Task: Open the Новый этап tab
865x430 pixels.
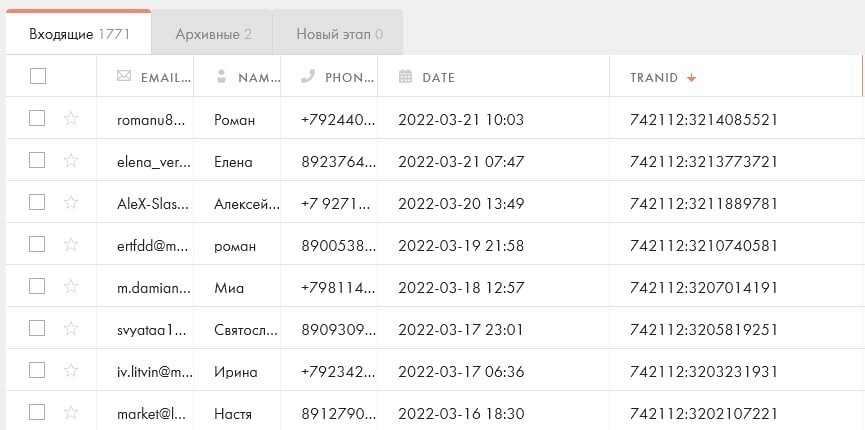Action: (x=339, y=34)
